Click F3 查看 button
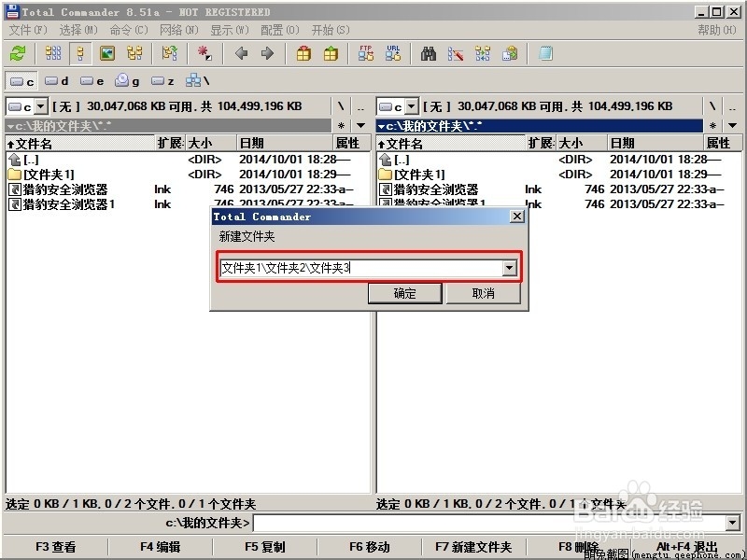The height and width of the screenshot is (560, 747). [55, 547]
